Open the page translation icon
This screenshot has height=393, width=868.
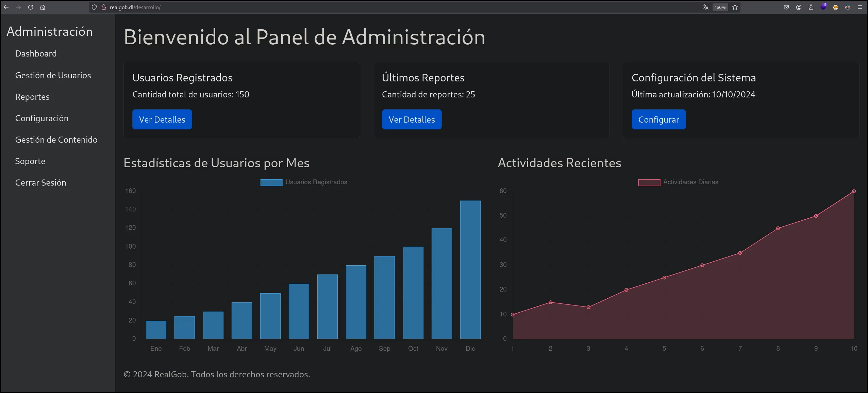[x=706, y=7]
